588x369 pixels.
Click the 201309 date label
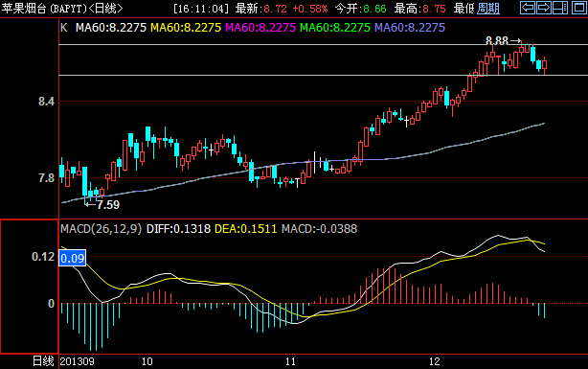pos(78,361)
